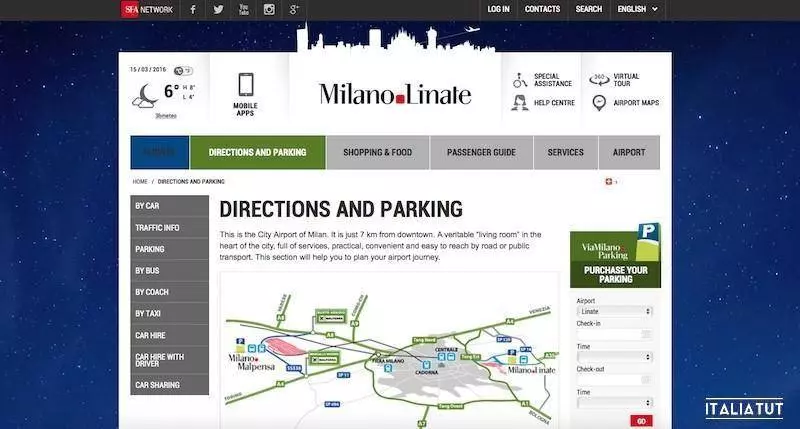Open By Taxi in sidebar
This screenshot has width=800, height=429.
click(x=169, y=313)
